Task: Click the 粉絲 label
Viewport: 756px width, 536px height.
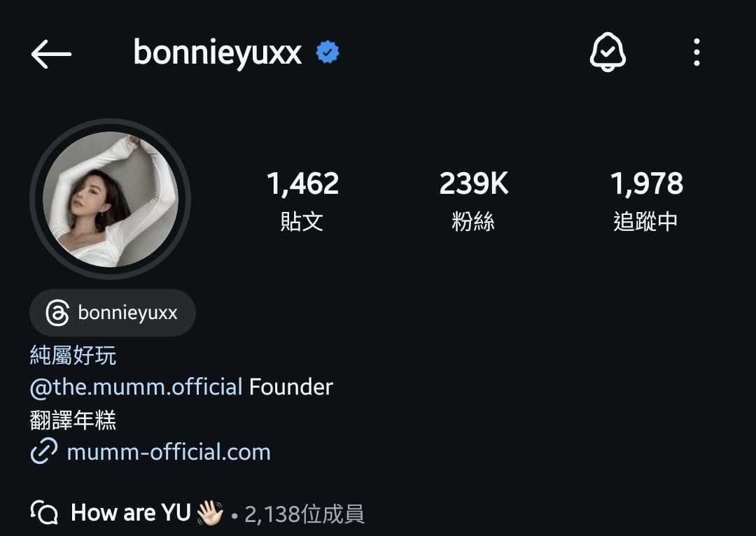Action: click(473, 222)
